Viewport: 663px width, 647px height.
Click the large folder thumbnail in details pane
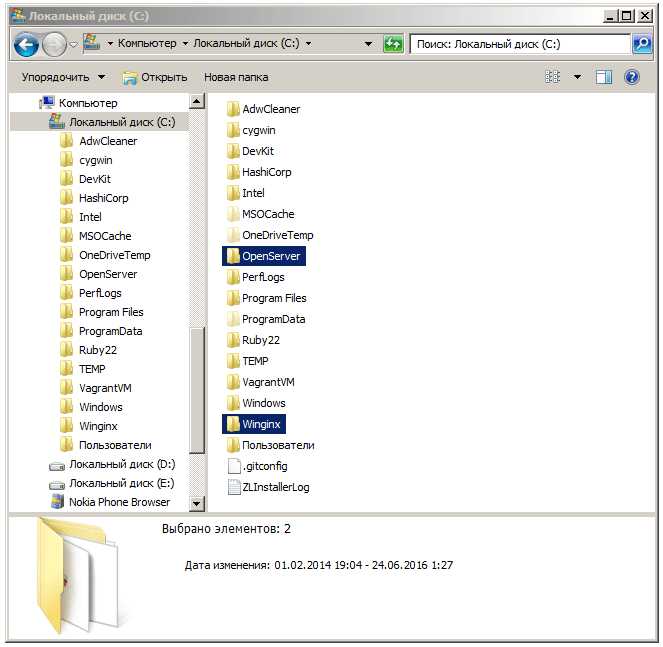77,575
